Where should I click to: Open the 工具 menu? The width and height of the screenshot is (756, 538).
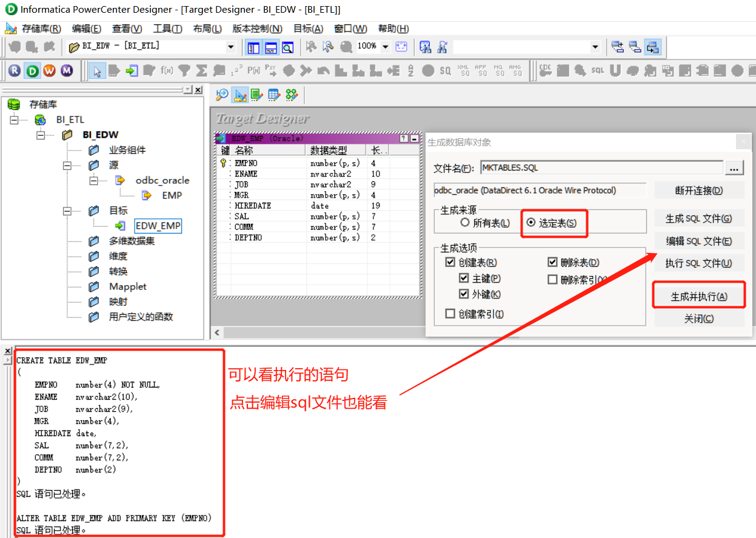tap(168, 29)
